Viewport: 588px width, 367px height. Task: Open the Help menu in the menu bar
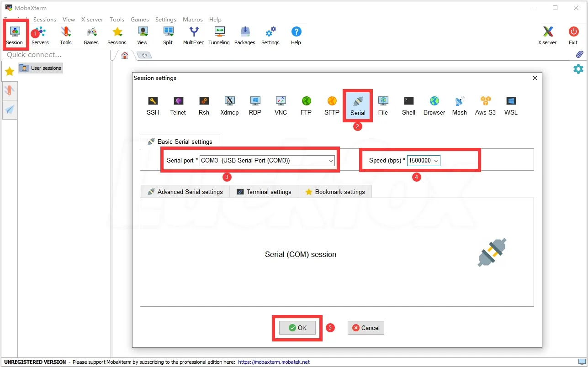(215, 20)
